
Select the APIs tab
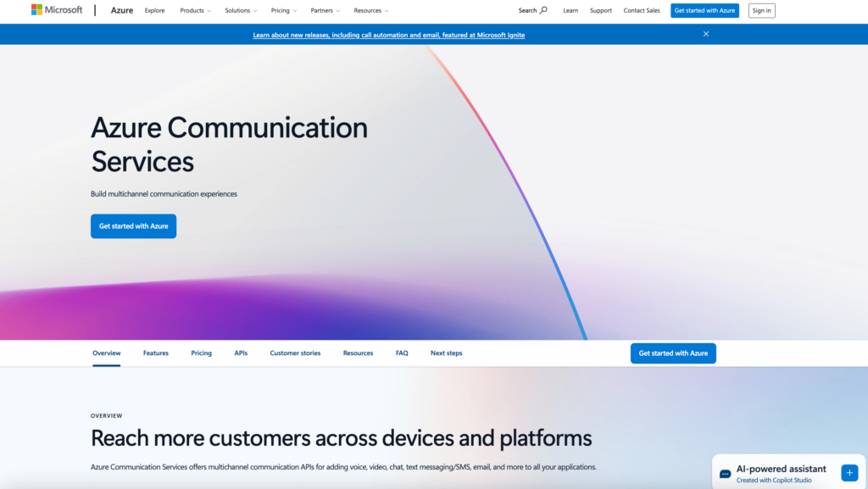(x=241, y=353)
